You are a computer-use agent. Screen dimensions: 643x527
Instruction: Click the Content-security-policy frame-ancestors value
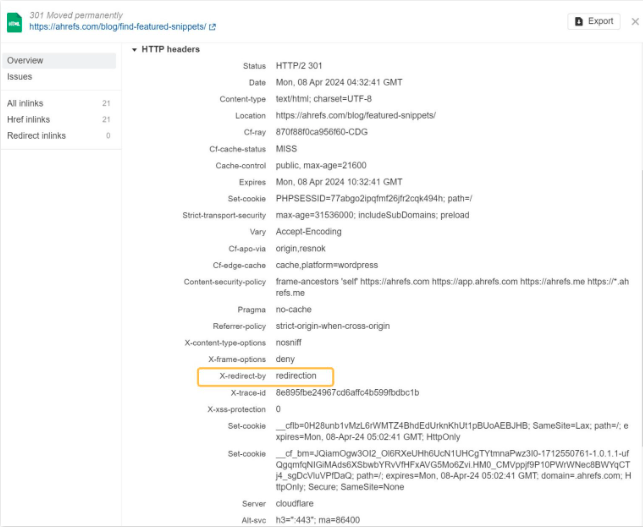[x=452, y=287]
